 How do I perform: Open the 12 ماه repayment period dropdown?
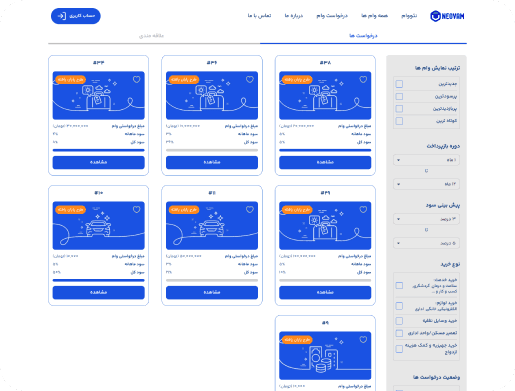coord(426,184)
